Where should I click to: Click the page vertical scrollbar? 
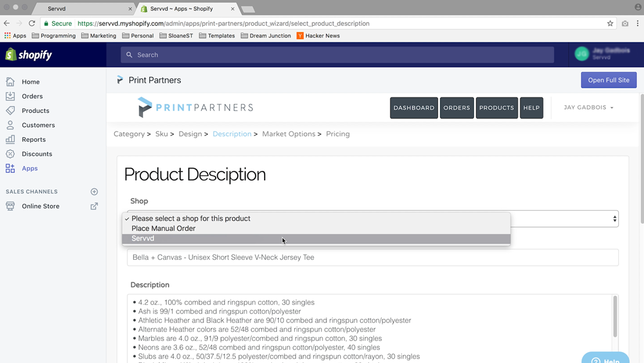641,159
